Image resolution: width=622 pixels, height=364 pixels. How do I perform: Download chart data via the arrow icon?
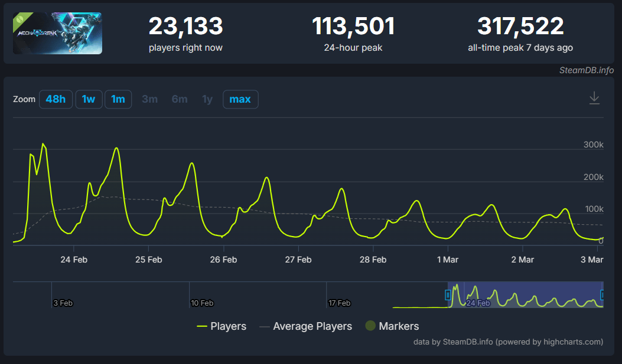[594, 98]
